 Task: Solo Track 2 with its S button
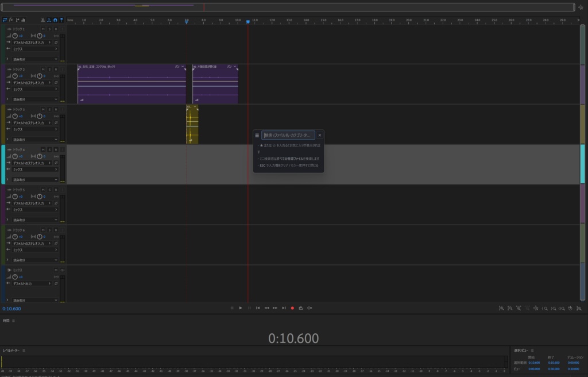tap(49, 69)
